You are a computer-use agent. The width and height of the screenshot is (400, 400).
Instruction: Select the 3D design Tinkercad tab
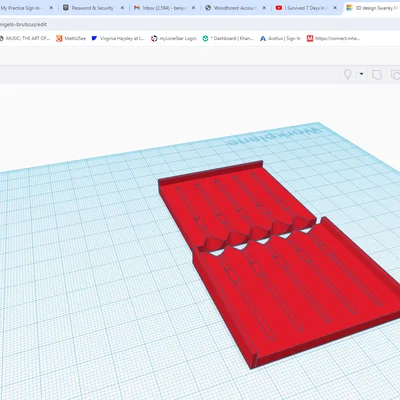point(373,8)
